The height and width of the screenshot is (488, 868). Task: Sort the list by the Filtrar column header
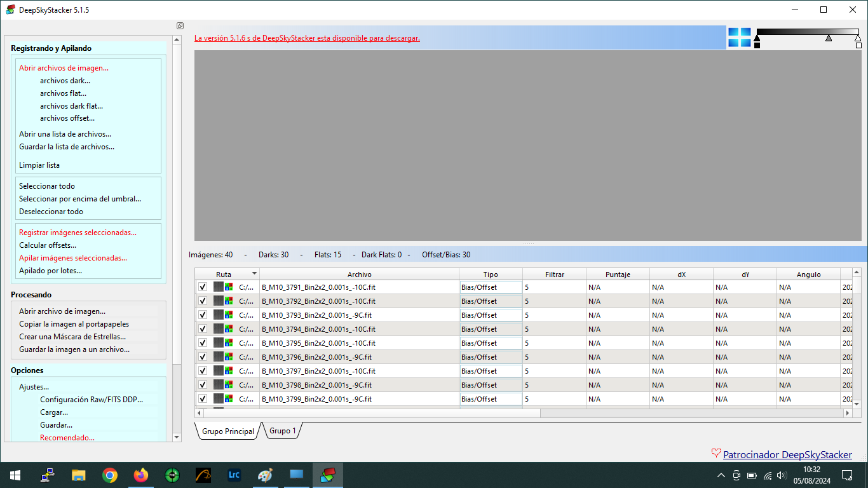click(x=554, y=274)
